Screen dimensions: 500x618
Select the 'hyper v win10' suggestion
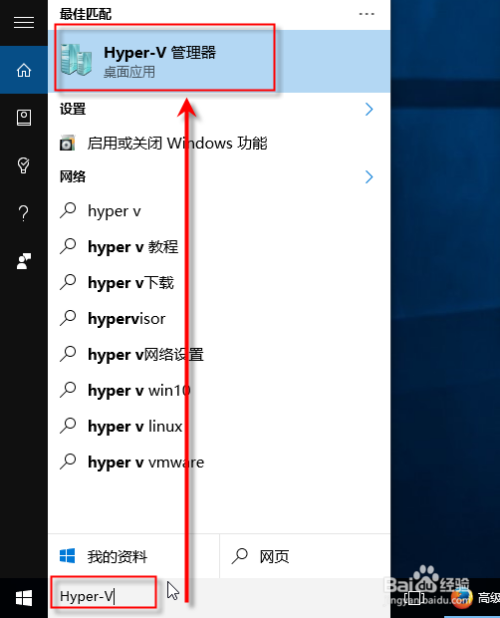219,391
